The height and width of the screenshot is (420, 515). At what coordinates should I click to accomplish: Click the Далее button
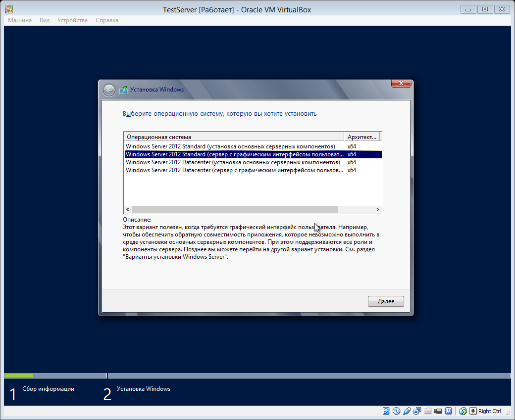point(386,301)
